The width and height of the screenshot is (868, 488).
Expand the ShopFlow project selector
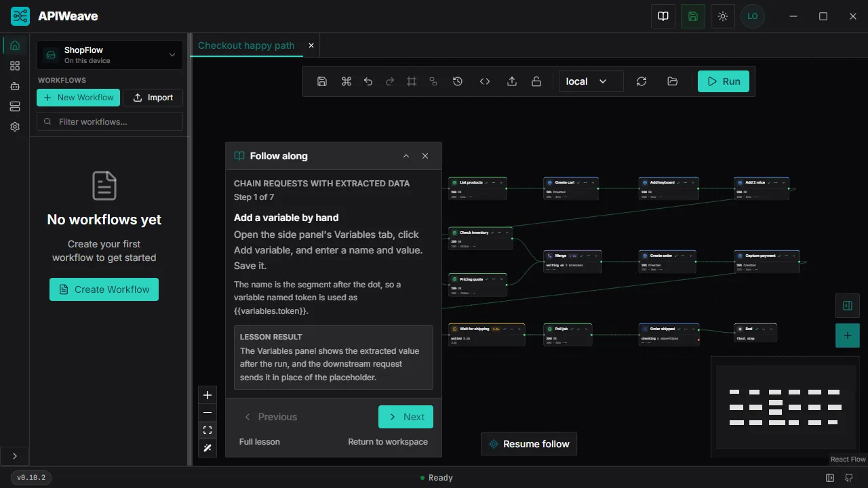point(110,55)
